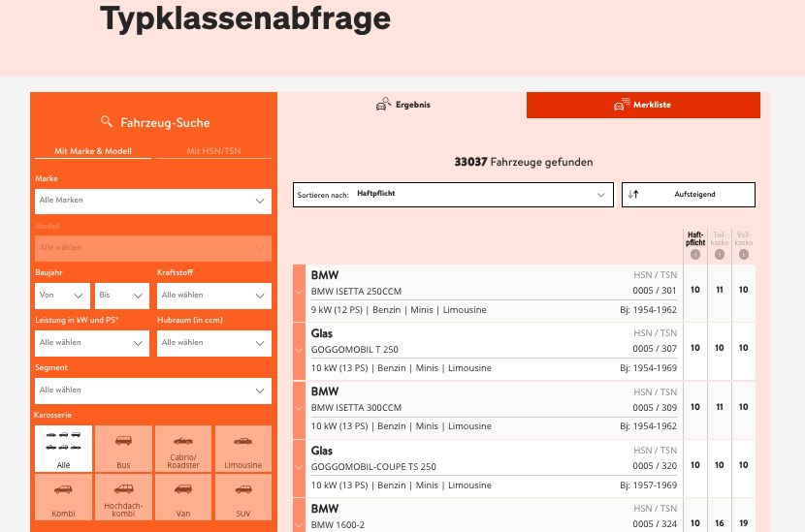Screen dimensions: 805x532
Task: Click the Ergebnis car search icon
Action: [383, 104]
